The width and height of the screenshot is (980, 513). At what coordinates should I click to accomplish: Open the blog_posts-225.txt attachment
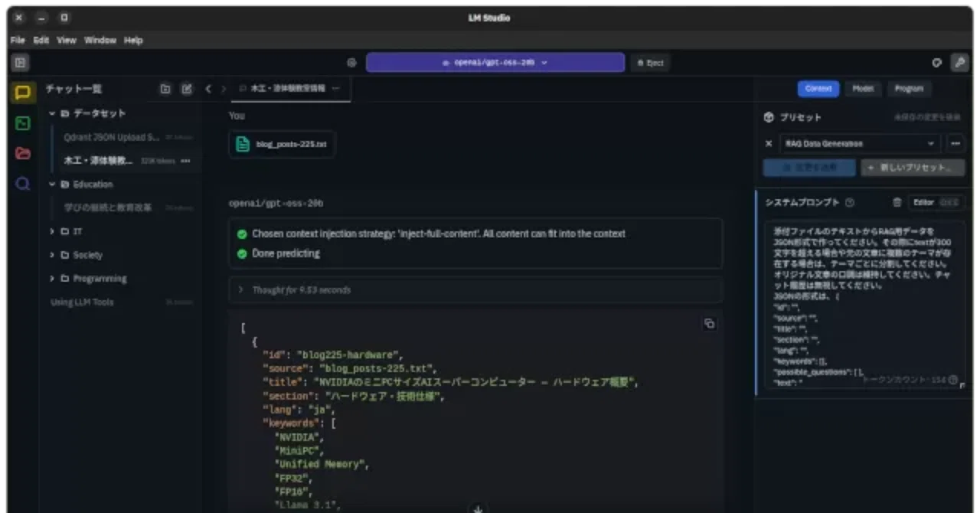(x=282, y=144)
